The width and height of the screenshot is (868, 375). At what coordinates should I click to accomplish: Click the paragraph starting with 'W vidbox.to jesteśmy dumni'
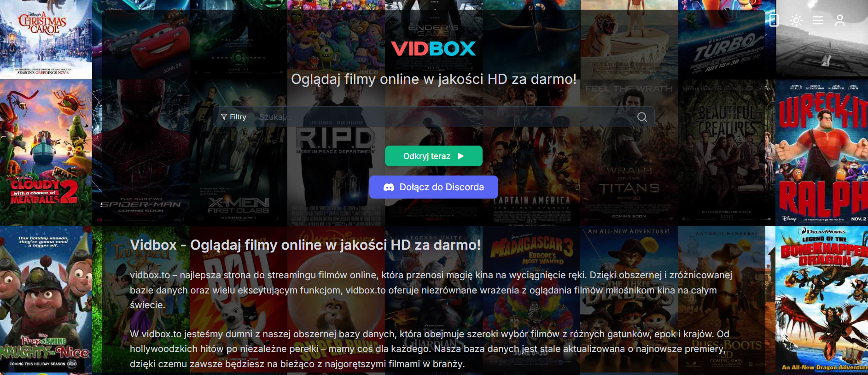(430, 349)
